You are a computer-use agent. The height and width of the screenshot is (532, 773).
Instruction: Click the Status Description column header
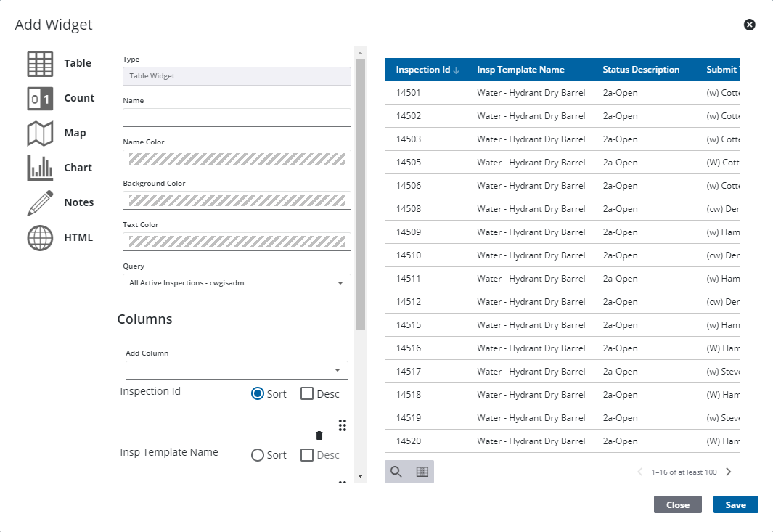coord(641,70)
